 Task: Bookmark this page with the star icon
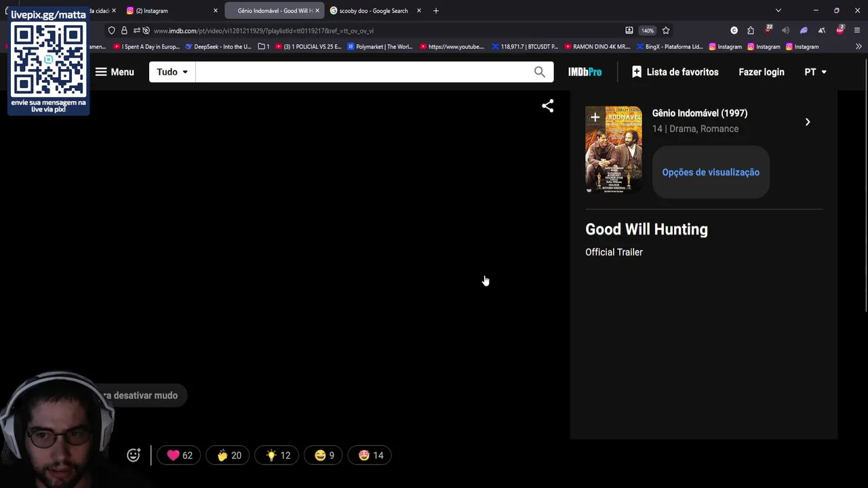(666, 30)
